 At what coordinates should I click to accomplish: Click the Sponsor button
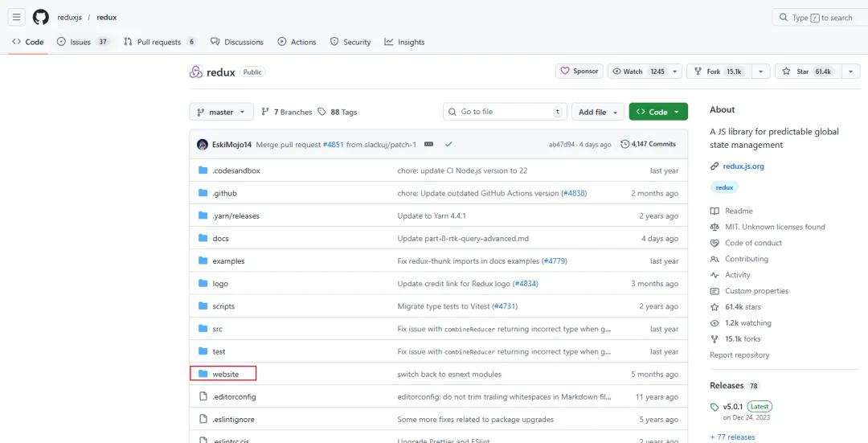pos(579,72)
